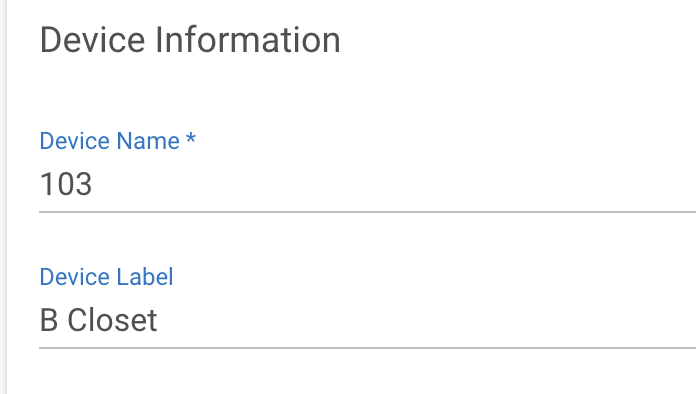Click the word Label in the blue caption
Screen dimensions: 696x394
tap(145, 277)
